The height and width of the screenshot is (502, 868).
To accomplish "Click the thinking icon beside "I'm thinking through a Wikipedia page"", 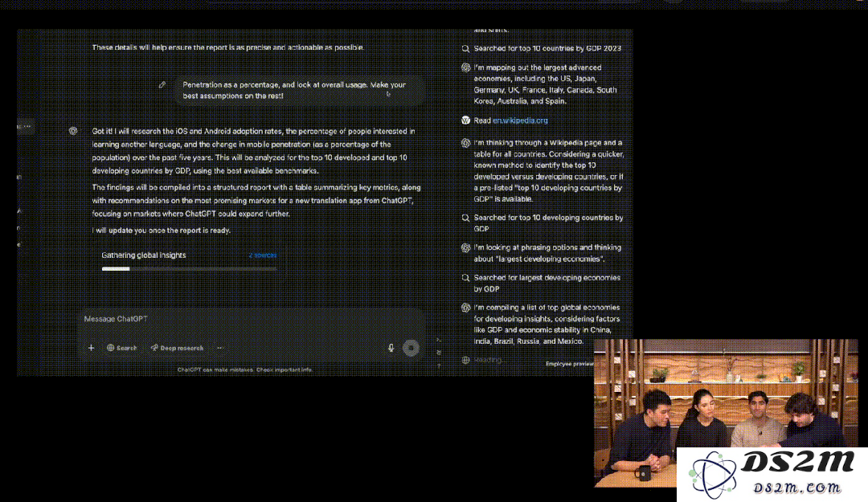I will coord(465,143).
